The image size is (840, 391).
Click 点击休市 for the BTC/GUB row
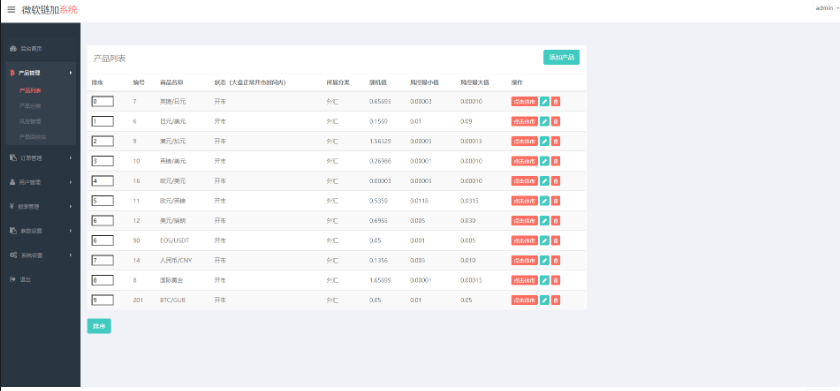pos(524,300)
